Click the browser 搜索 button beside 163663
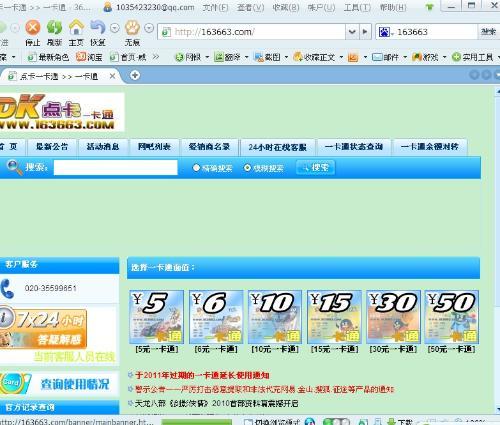 click(488, 32)
